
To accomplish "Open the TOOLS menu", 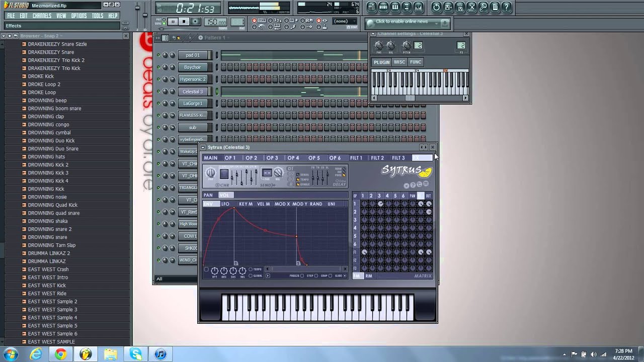I will [98, 16].
